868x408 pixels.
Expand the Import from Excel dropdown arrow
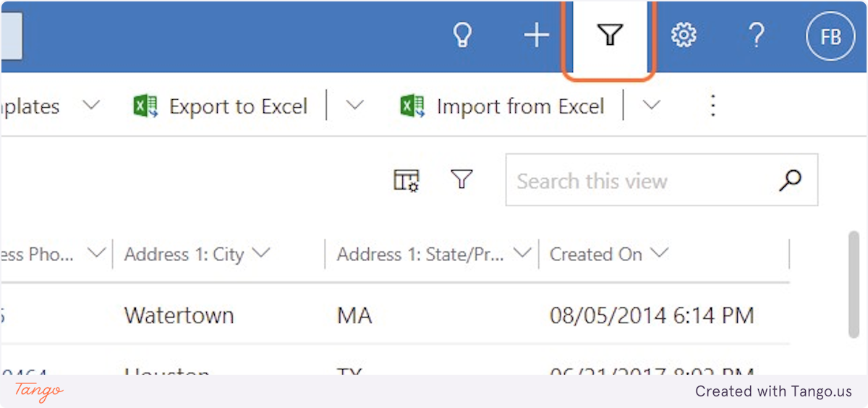(x=651, y=106)
